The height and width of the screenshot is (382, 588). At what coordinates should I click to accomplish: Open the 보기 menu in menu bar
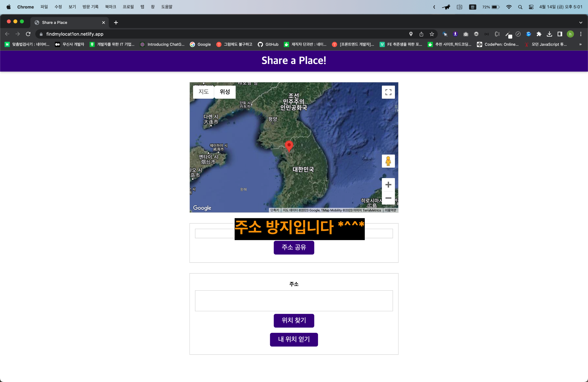(x=72, y=7)
